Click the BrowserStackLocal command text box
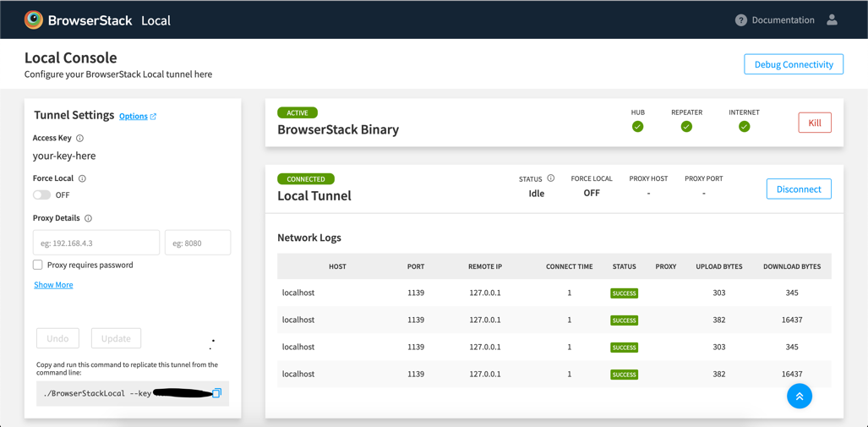Image resolution: width=868 pixels, height=427 pixels. click(133, 393)
